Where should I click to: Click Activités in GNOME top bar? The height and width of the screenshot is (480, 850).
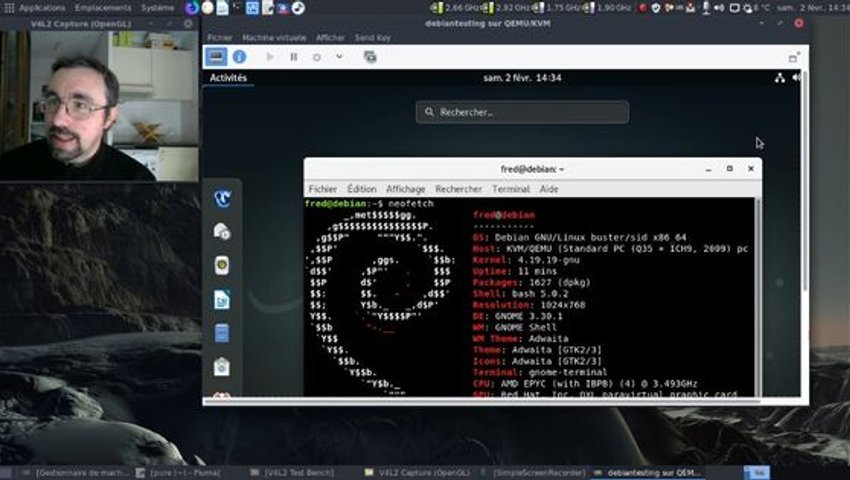(228, 78)
